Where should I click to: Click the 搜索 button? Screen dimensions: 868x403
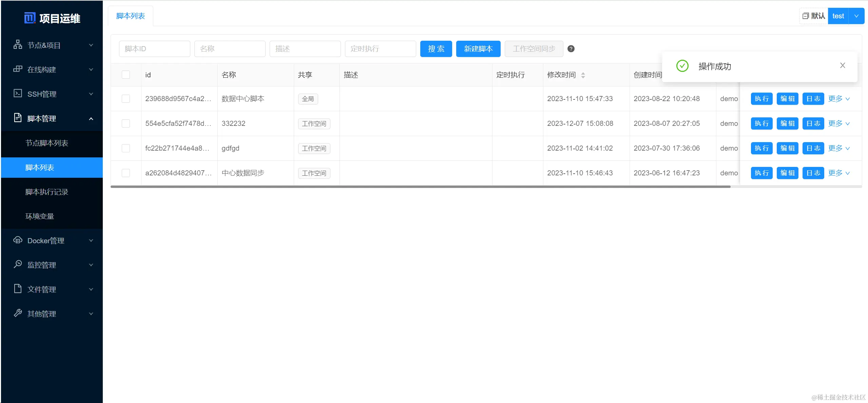point(436,49)
